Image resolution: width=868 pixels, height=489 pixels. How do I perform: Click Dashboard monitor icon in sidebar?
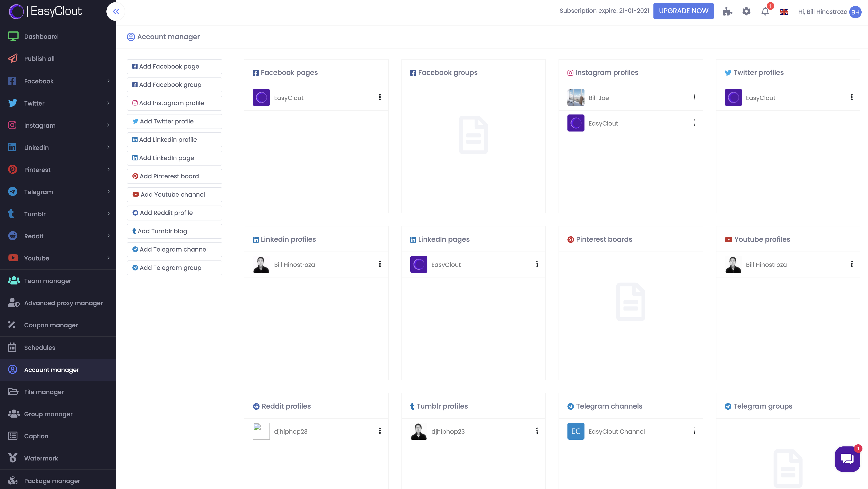tap(13, 36)
